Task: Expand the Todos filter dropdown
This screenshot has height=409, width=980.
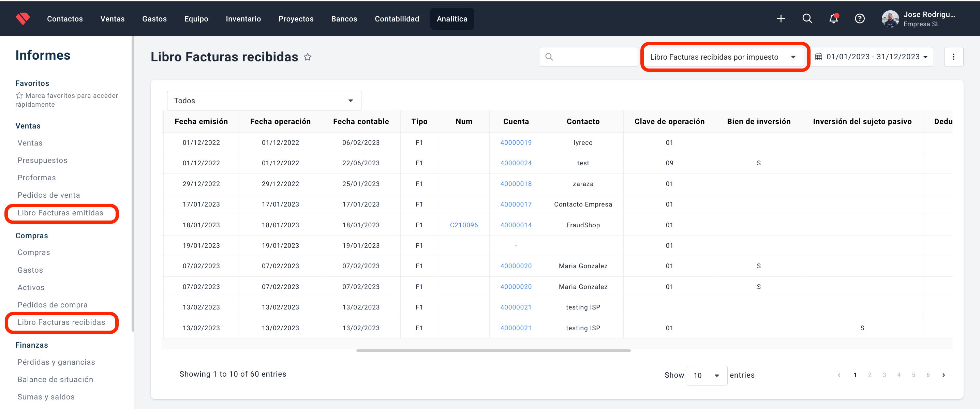Action: click(x=264, y=101)
